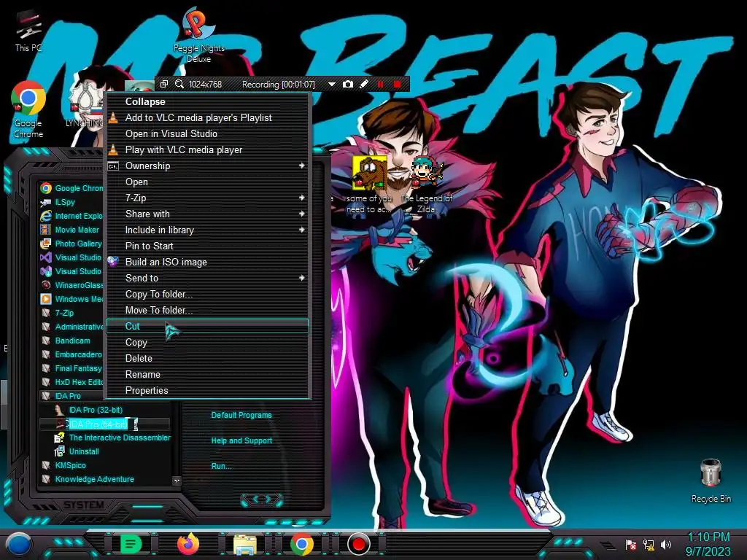Click Open in the context menu

(x=208, y=182)
